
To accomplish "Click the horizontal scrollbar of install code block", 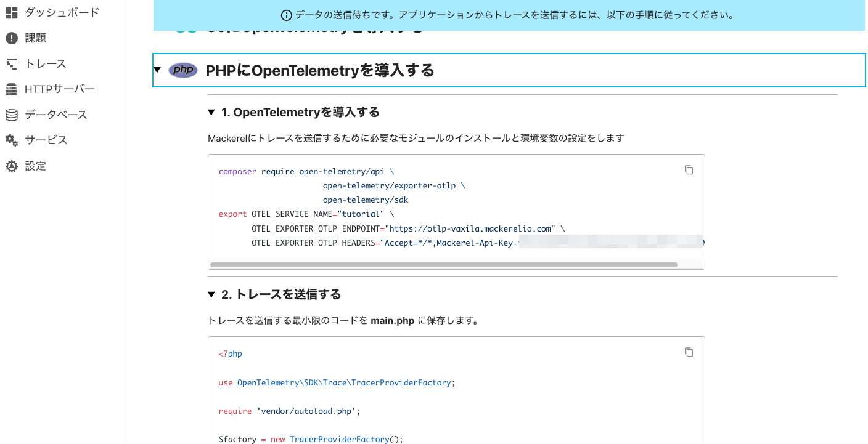I will [444, 265].
